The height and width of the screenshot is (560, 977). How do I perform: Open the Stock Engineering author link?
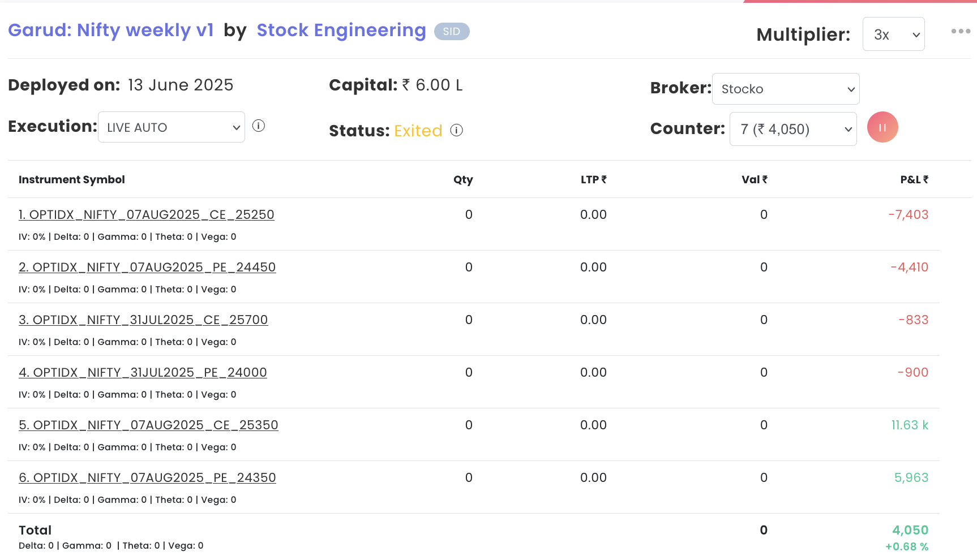click(x=341, y=31)
